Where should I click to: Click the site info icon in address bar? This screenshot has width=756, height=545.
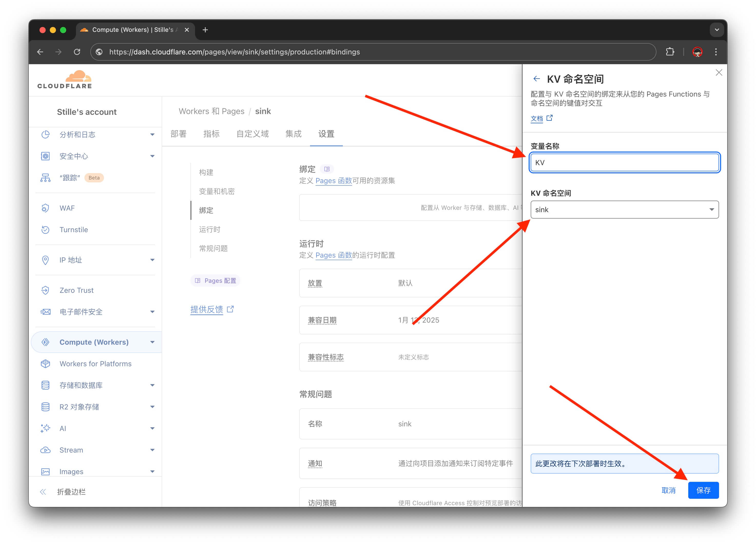tap(99, 52)
